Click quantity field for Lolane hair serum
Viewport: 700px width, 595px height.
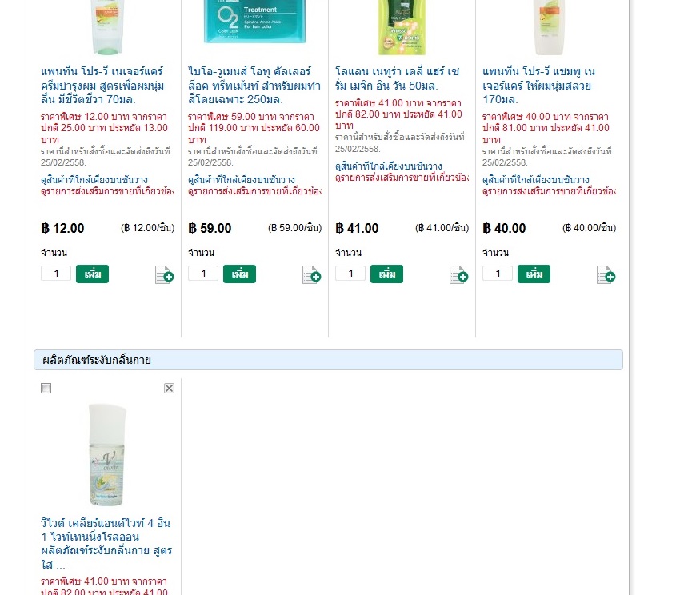(x=350, y=274)
